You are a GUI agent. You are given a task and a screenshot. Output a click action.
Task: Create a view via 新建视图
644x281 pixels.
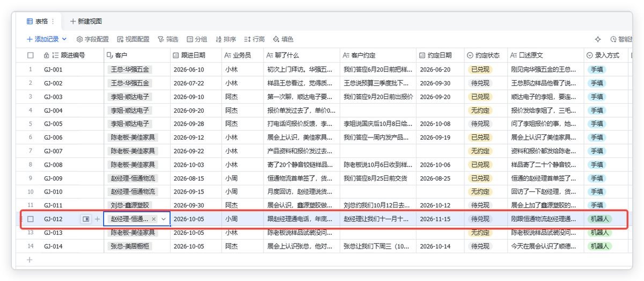pos(86,21)
